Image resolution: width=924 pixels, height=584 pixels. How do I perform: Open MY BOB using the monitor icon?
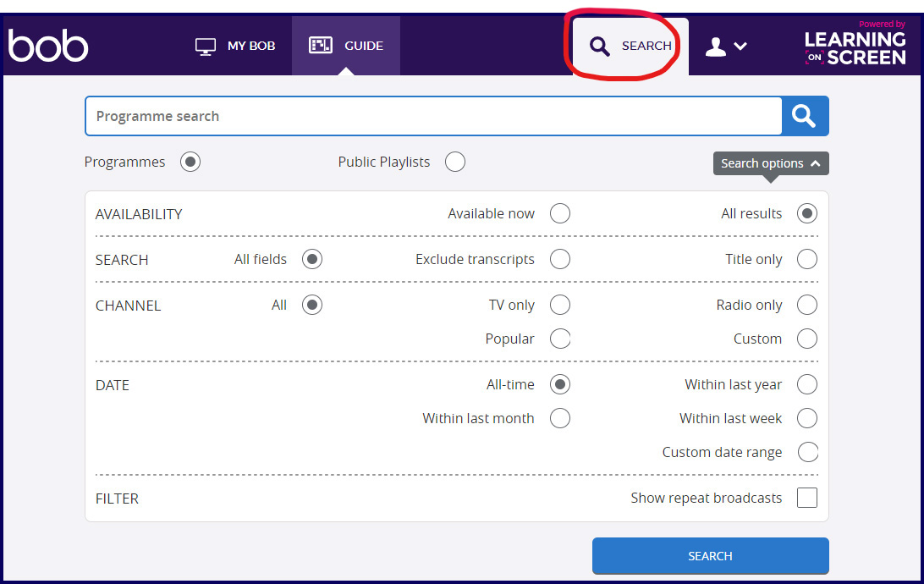[x=204, y=47]
